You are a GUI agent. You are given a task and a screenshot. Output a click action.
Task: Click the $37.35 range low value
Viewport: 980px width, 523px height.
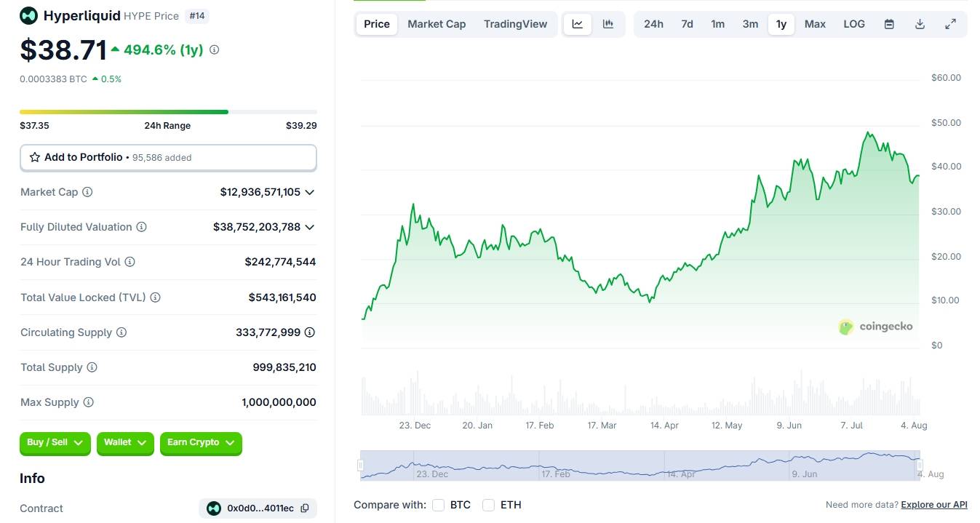point(34,126)
